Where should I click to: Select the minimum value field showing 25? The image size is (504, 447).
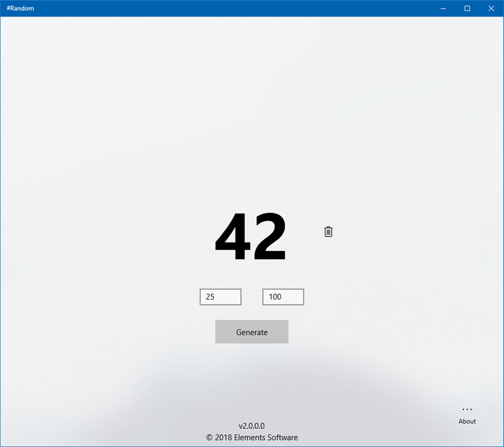point(220,297)
